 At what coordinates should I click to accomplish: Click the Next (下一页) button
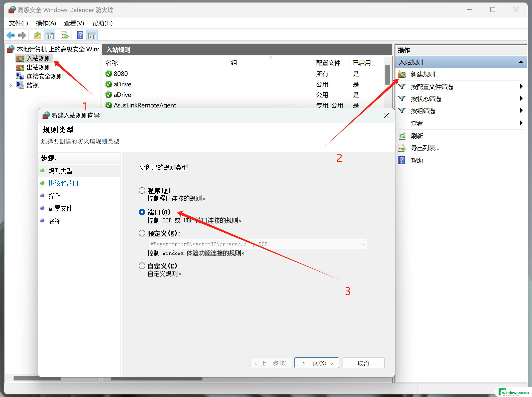316,363
